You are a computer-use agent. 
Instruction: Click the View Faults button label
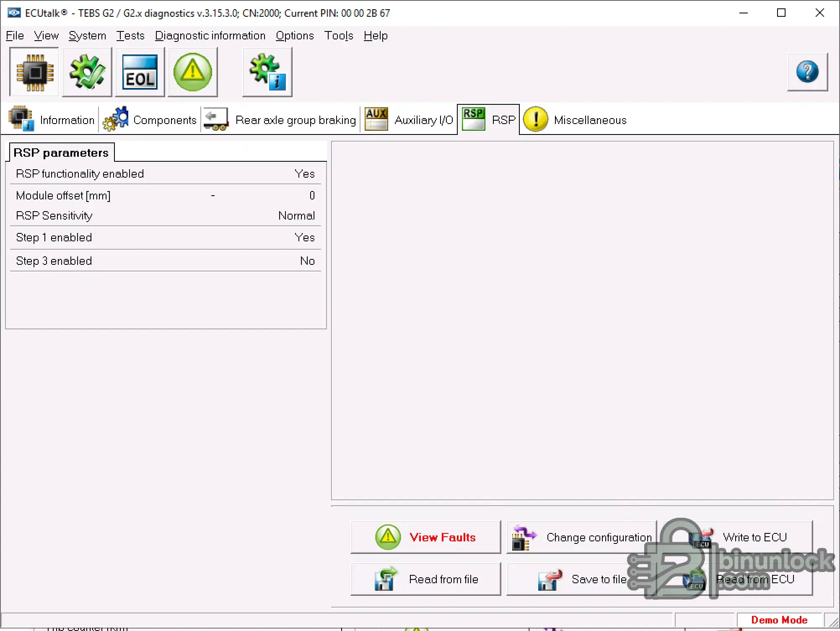(443, 538)
